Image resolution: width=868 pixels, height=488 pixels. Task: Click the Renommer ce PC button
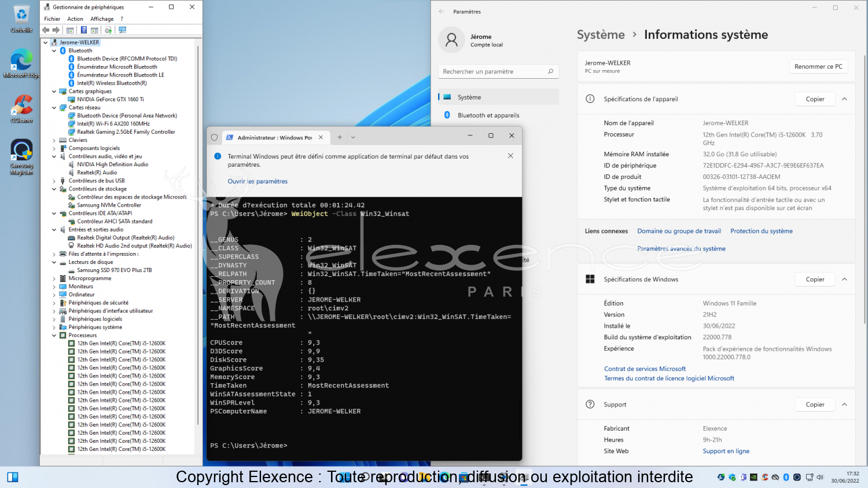818,67
